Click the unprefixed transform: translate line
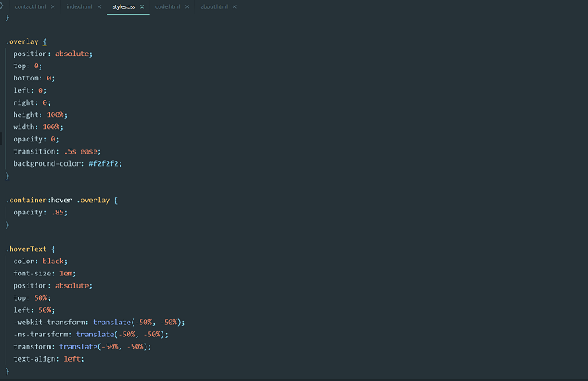588x381 pixels. click(82, 347)
